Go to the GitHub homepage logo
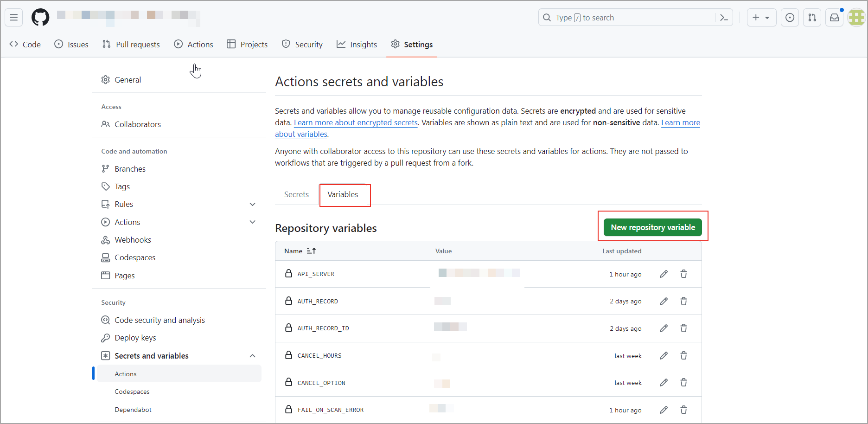 40,18
